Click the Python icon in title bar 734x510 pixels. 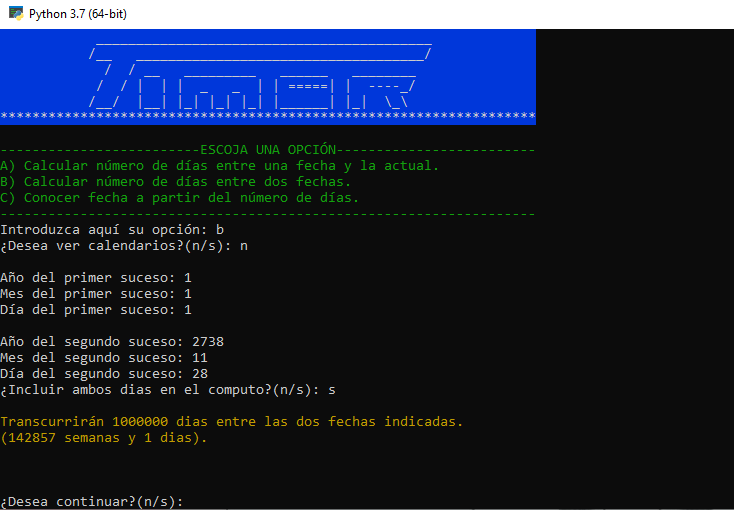[x=16, y=14]
